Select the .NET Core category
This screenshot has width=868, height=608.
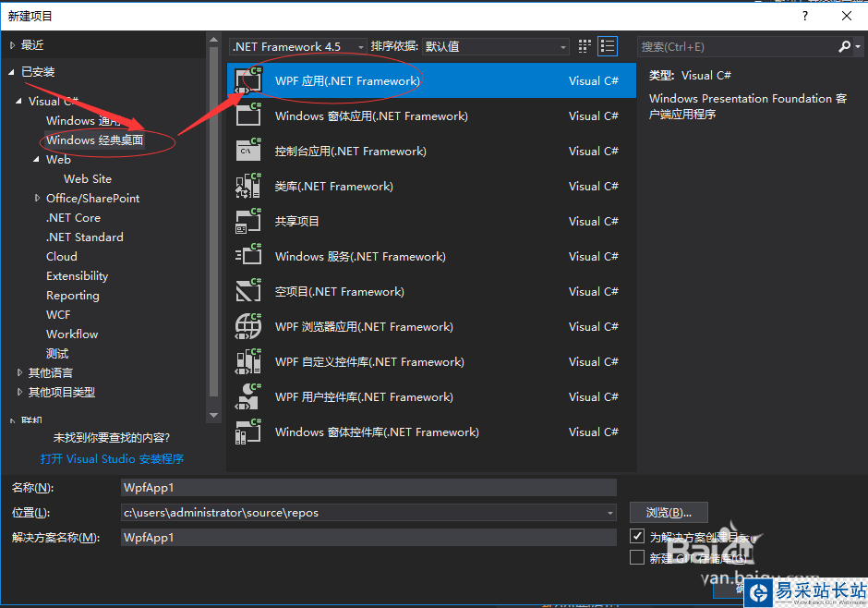coord(74,218)
